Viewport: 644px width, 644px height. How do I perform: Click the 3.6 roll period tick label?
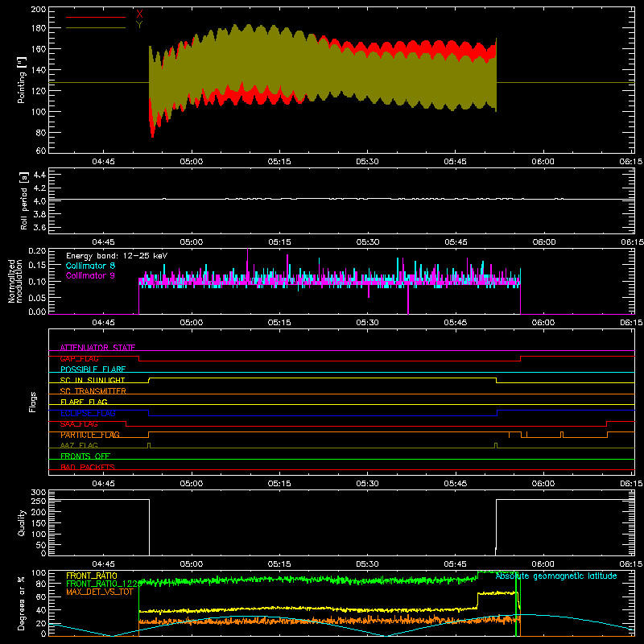click(39, 227)
